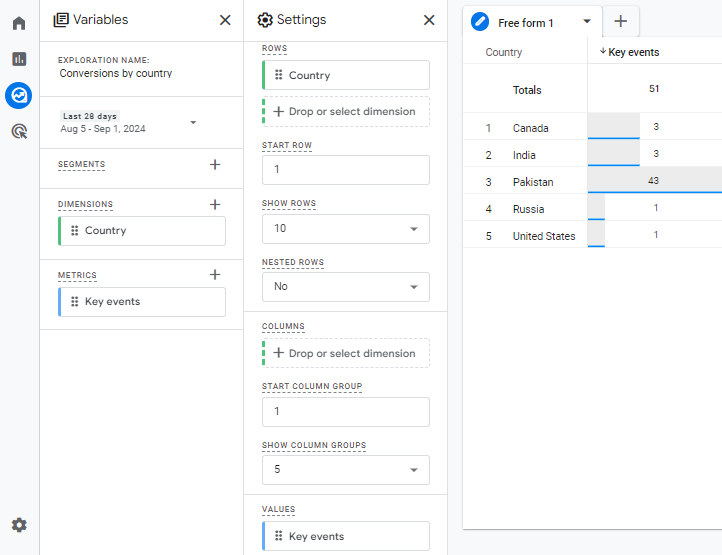The image size is (722, 555).
Task: Select the Key events chip in Values
Action: tap(346, 536)
